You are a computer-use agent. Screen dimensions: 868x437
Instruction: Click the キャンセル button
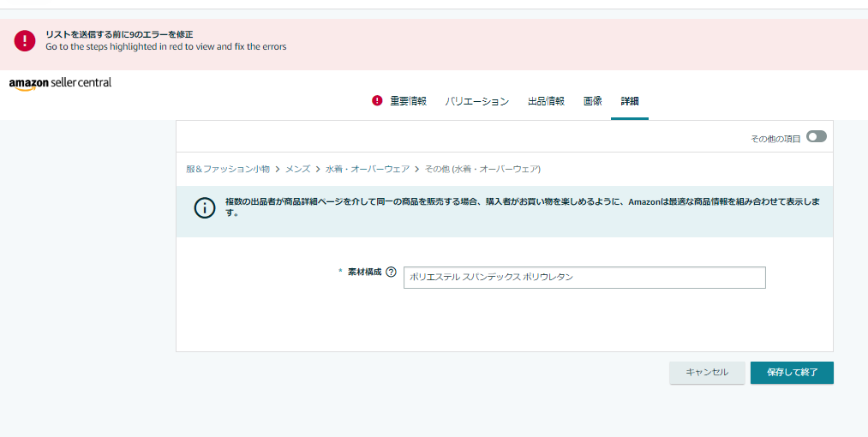707,373
